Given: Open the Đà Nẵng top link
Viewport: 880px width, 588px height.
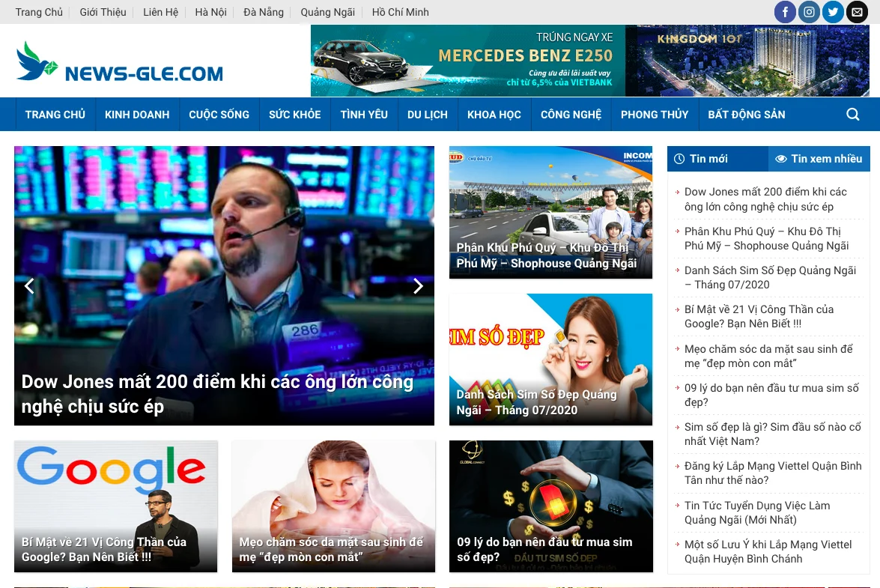Looking at the screenshot, I should coord(263,12).
